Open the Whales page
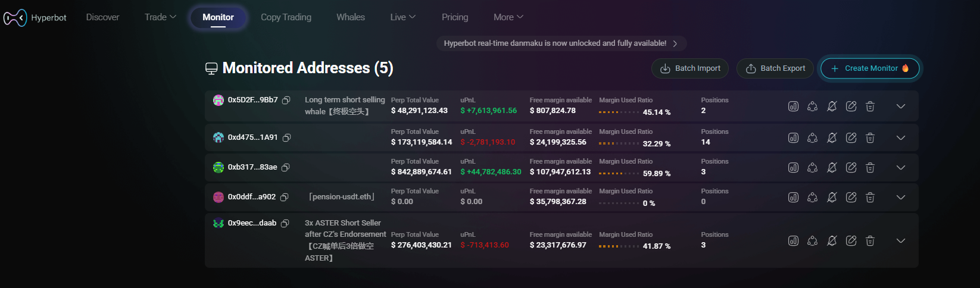Screen dimensions: 980x288 pos(351,17)
